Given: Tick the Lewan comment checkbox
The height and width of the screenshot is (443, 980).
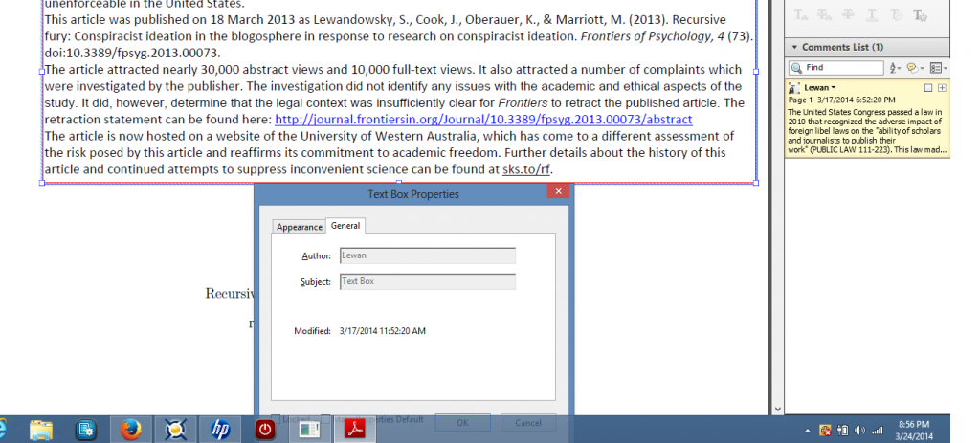Looking at the screenshot, I should coord(927,87).
